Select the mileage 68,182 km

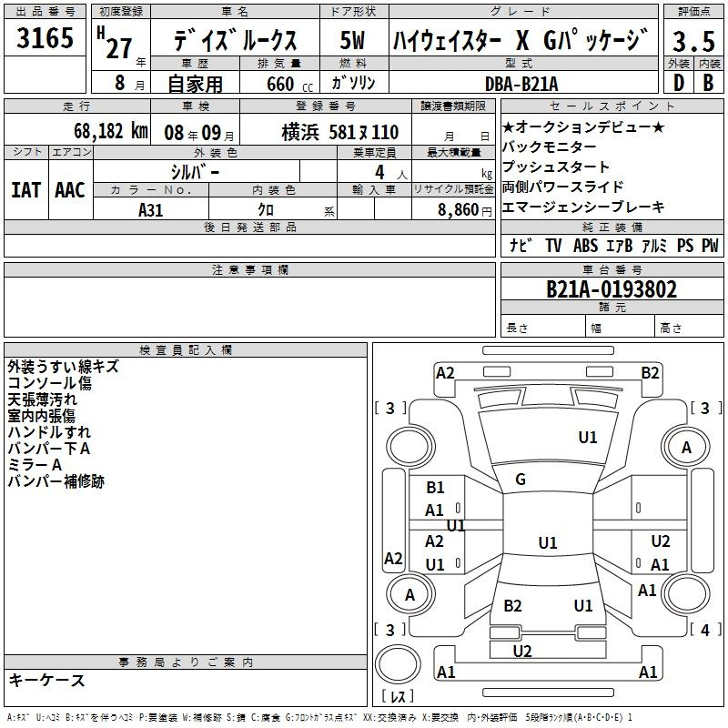(x=111, y=131)
